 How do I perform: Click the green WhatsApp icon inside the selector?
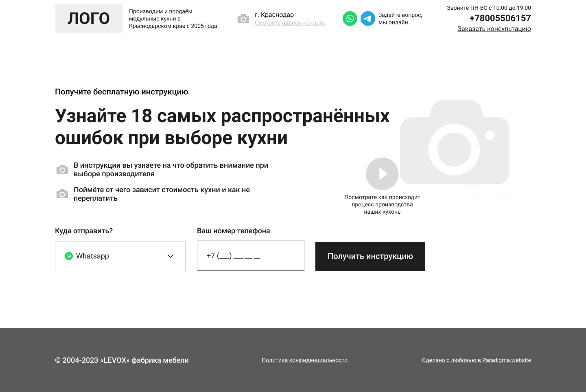point(69,256)
